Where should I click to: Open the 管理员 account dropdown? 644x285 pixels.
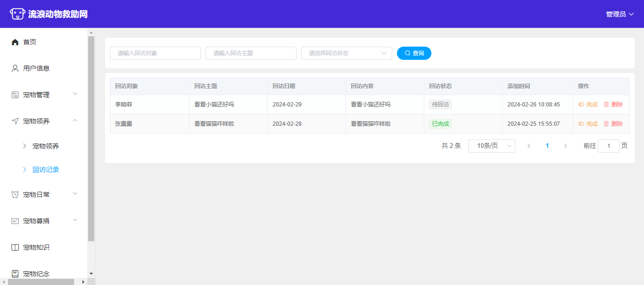(x=619, y=14)
